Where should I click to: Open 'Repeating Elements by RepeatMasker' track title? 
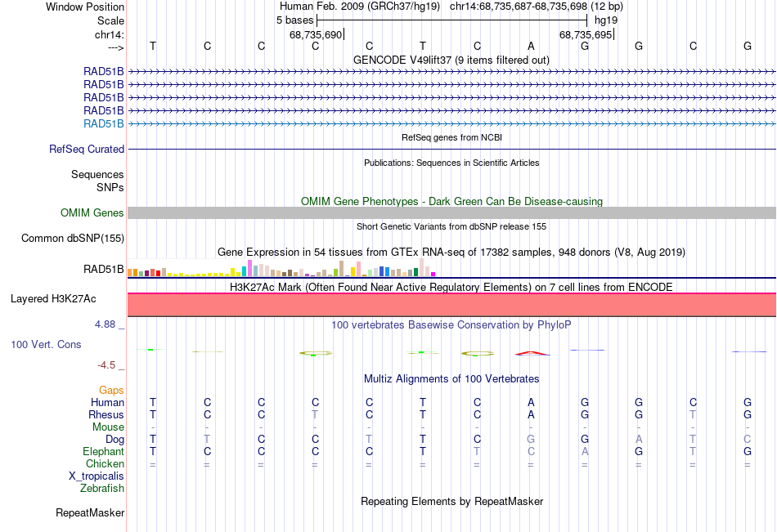coord(451,501)
